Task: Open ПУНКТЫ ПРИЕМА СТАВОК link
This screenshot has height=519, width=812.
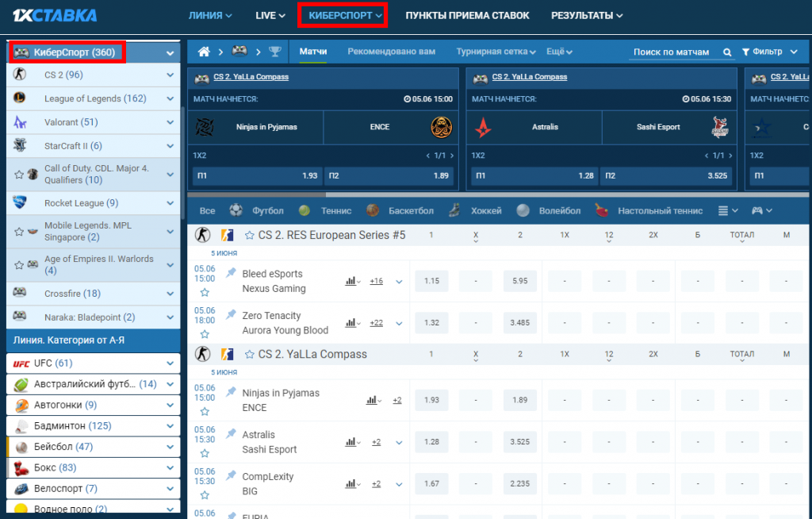Action: coord(467,16)
